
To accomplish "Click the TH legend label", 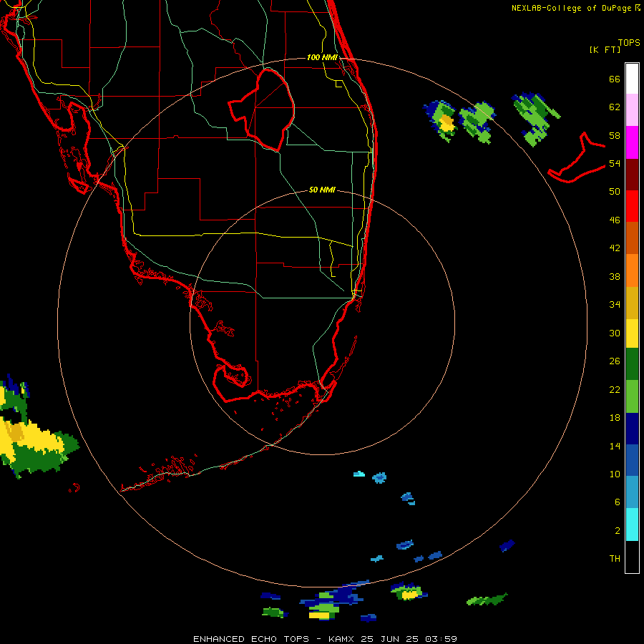I will click(615, 559).
